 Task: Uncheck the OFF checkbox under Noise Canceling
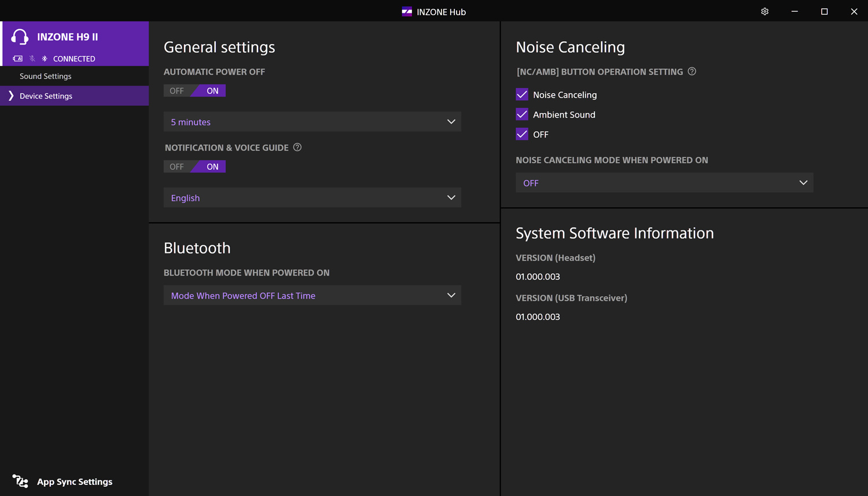[522, 134]
